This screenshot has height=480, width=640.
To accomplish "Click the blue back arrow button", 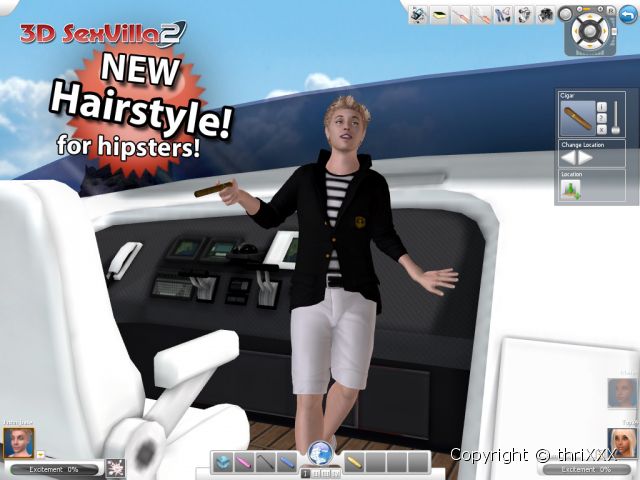I will tap(628, 15).
